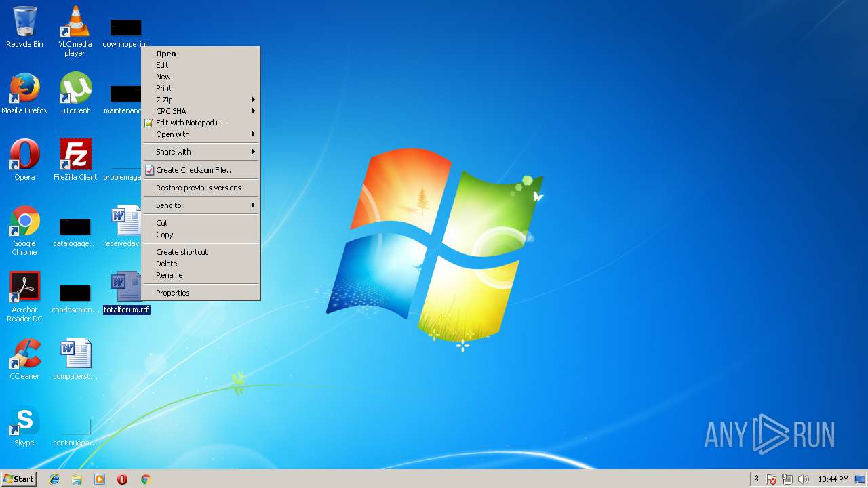Select Google Chrome desktop shortcut
This screenshot has width=868, height=488.
(x=24, y=230)
